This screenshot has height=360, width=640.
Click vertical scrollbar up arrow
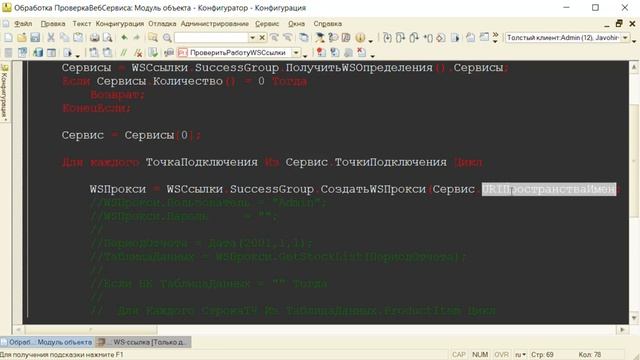[634, 67]
